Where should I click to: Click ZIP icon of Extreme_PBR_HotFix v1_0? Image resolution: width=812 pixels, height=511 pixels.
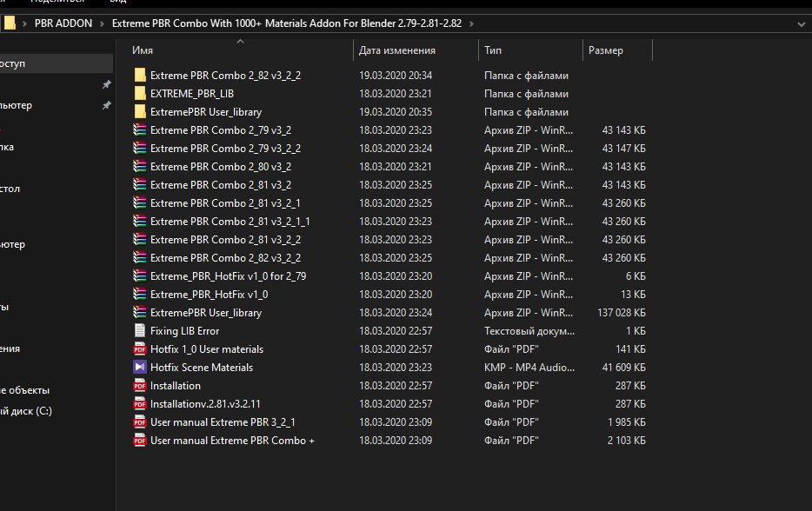tap(140, 294)
